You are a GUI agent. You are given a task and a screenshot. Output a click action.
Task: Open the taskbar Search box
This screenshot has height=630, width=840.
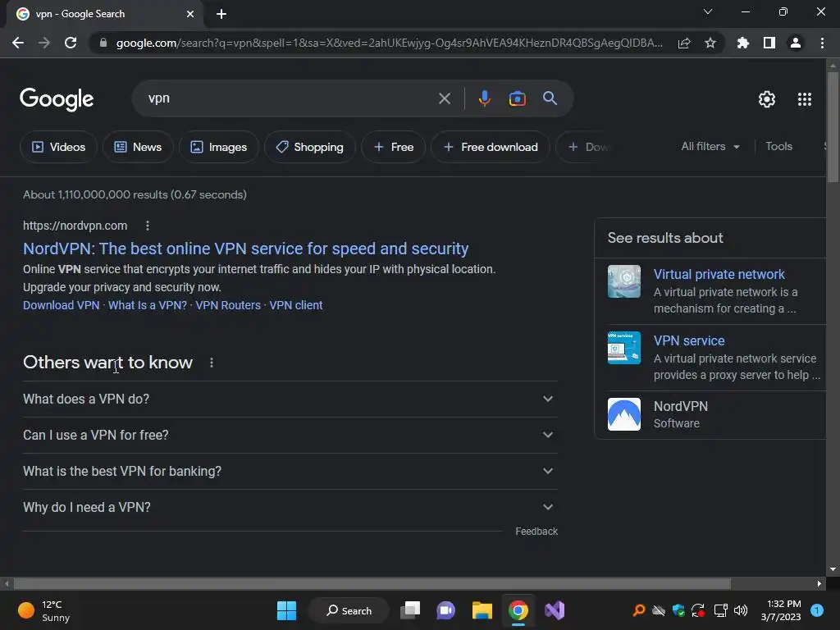coord(349,610)
